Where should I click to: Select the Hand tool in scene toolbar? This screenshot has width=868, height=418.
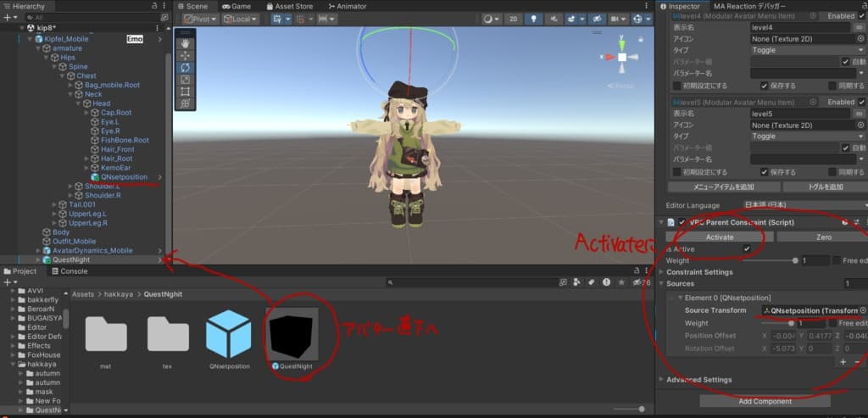pyautogui.click(x=185, y=43)
